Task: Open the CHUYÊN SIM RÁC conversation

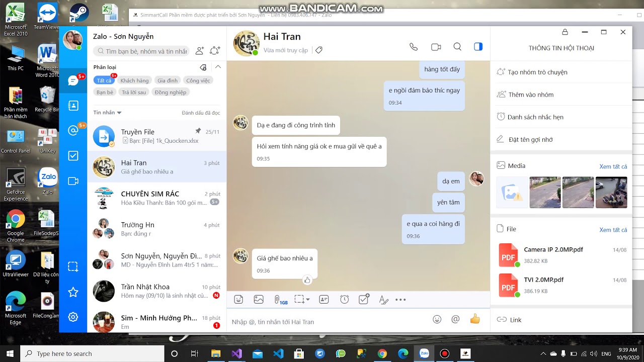Action: click(157, 198)
